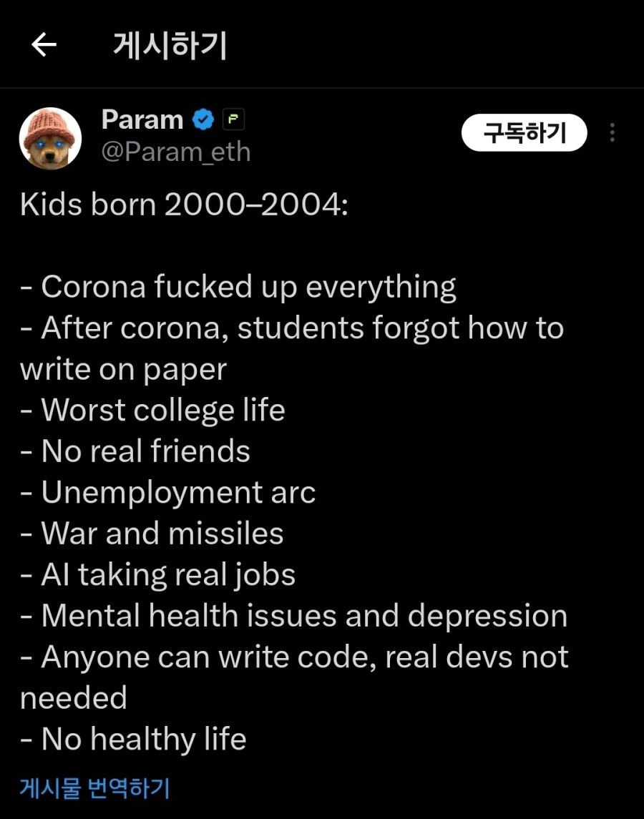644x819 pixels.
Task: Open the @Param_eth handle link
Action: [176, 152]
